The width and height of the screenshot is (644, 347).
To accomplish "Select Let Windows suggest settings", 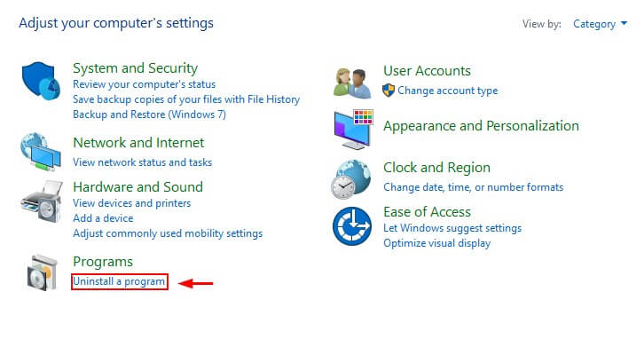I will coord(452,228).
